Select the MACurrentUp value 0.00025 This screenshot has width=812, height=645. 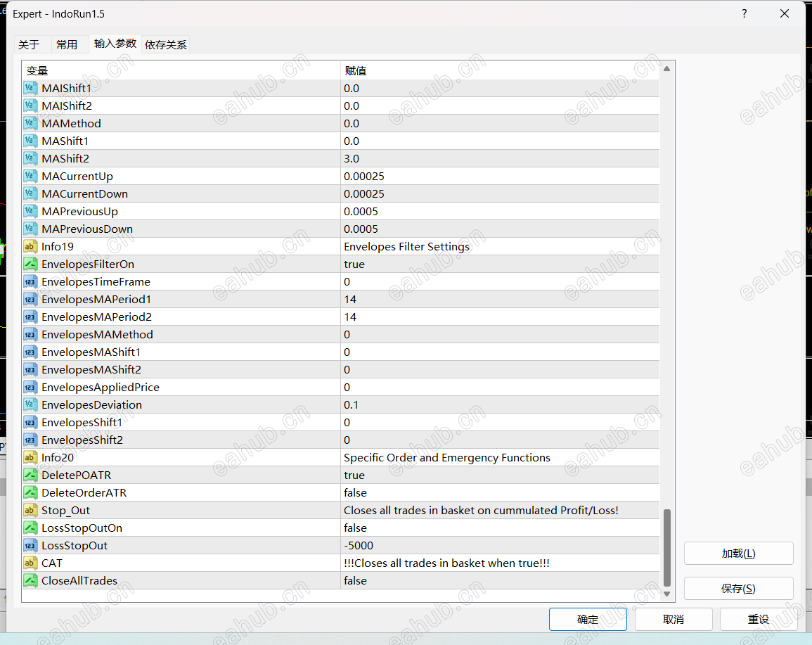click(x=364, y=176)
